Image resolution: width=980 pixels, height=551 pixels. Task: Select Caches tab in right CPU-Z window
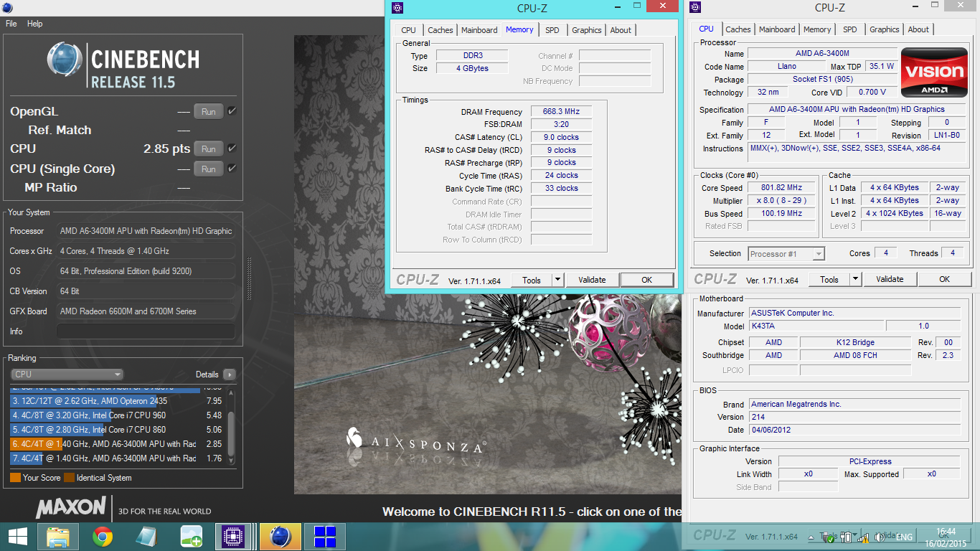(x=738, y=29)
